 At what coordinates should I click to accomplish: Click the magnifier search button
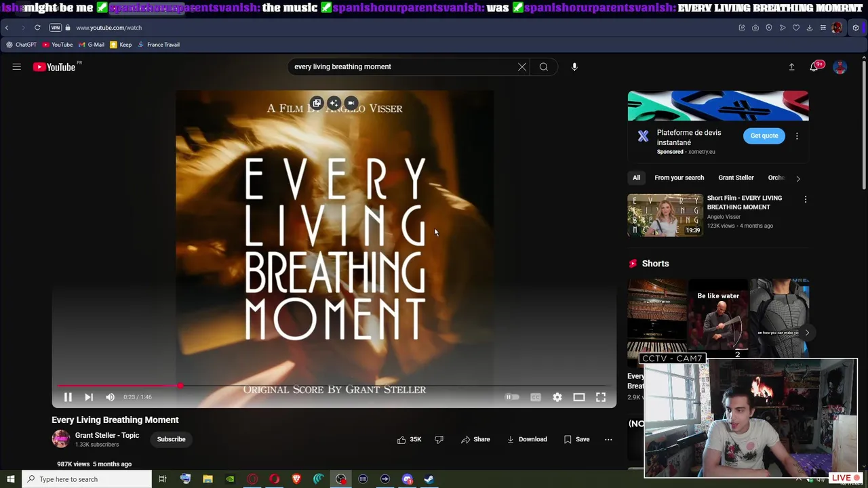544,67
